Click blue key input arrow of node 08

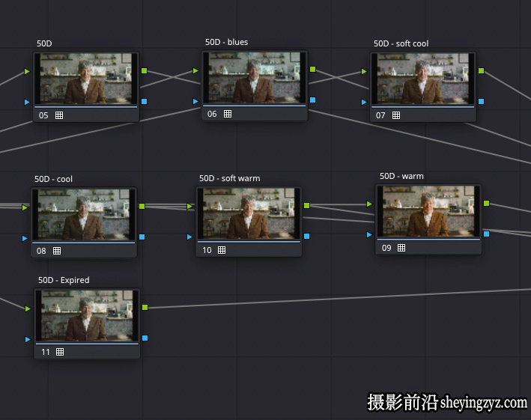(x=25, y=238)
